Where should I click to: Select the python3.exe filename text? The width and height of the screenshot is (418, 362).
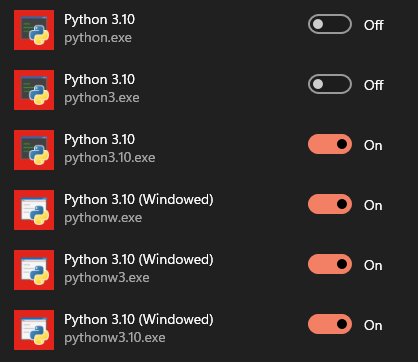(x=102, y=98)
